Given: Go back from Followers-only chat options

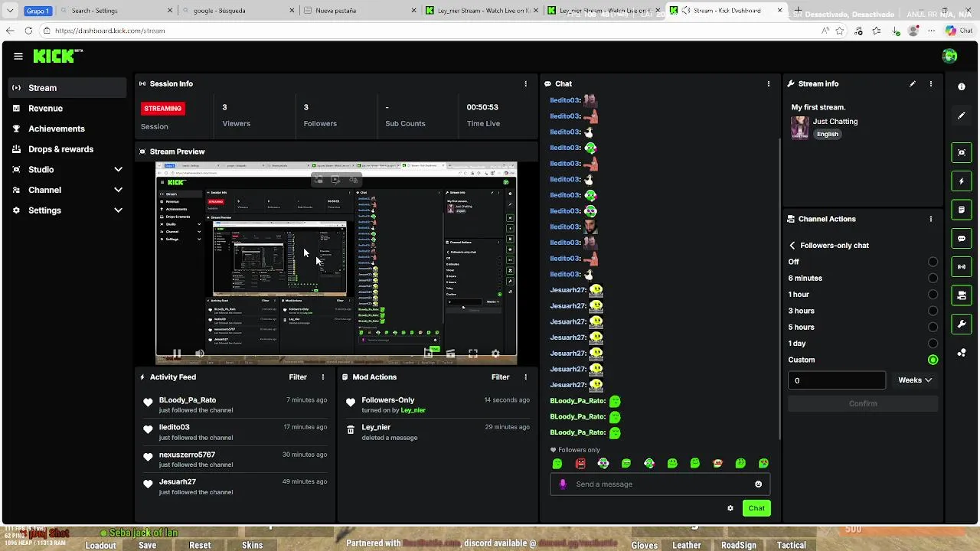Looking at the screenshot, I should point(792,246).
